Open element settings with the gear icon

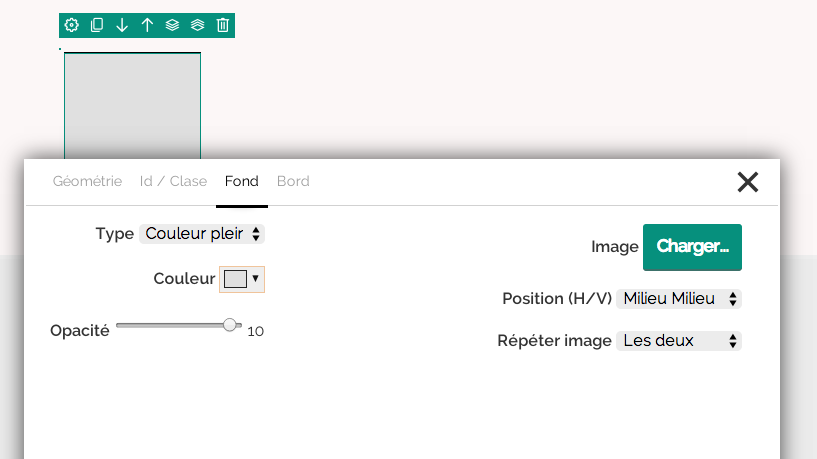click(72, 25)
